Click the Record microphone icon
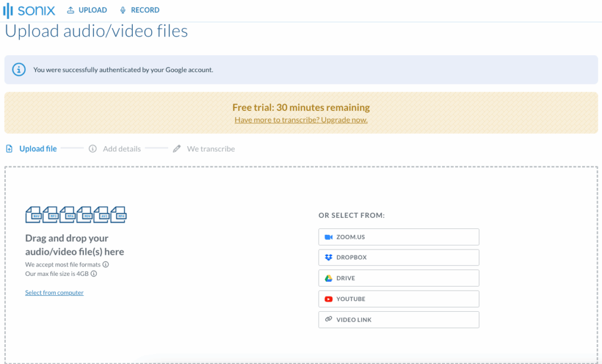Image resolution: width=602 pixels, height=364 pixels. [x=122, y=9]
